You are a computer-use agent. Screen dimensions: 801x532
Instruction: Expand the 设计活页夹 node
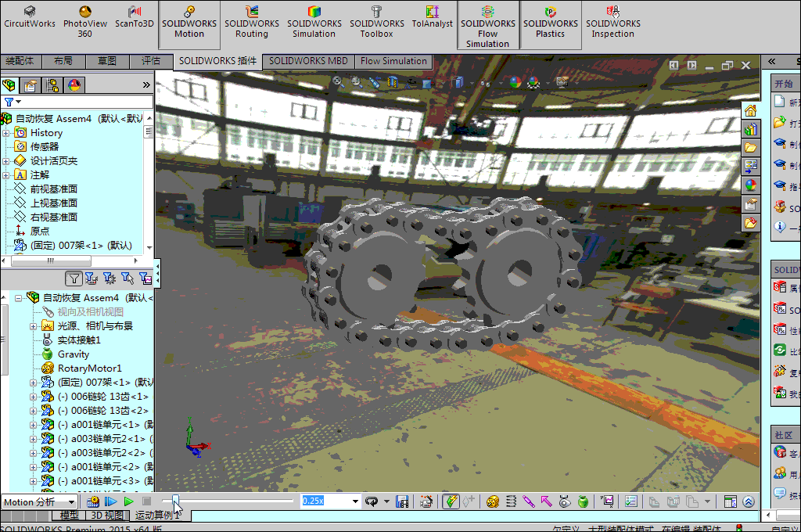pos(5,161)
